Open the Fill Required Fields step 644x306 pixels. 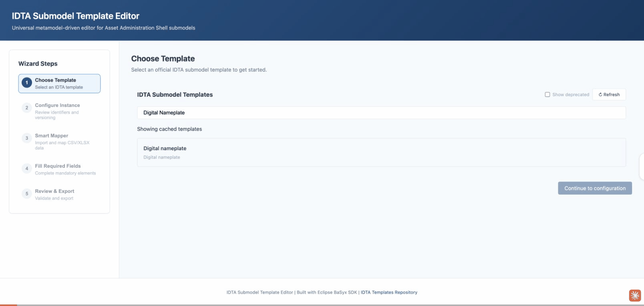(x=58, y=166)
